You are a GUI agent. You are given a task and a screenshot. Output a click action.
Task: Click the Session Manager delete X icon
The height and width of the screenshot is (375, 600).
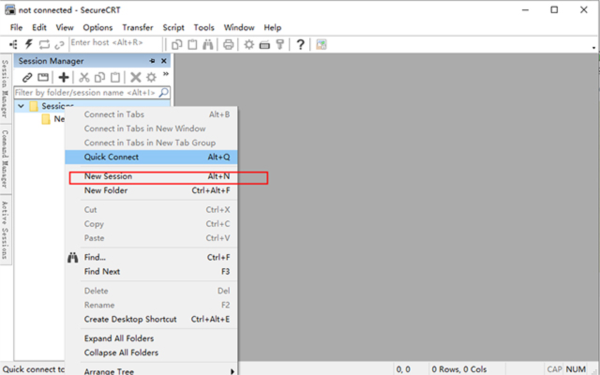point(135,77)
